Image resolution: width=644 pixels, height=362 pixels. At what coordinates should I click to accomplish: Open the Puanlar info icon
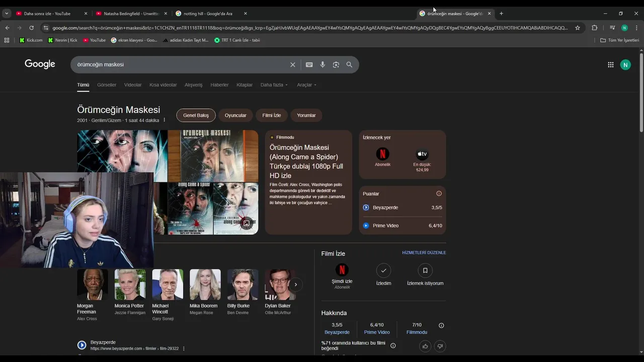click(439, 194)
